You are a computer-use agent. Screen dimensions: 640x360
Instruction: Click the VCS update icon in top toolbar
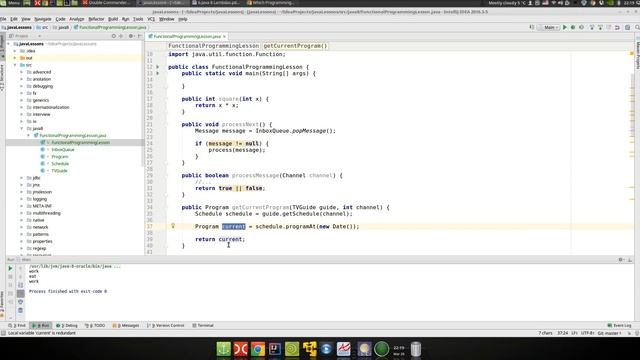592,27
